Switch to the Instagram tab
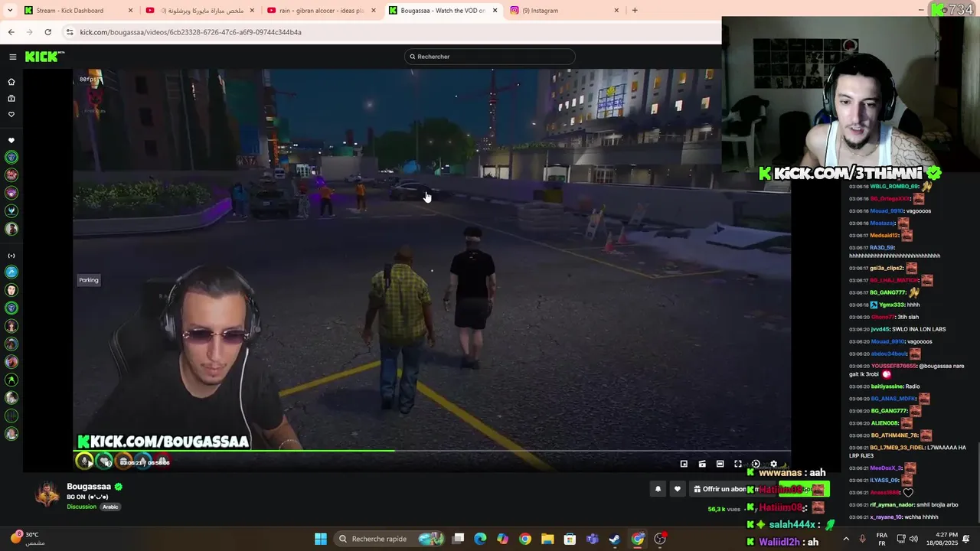 click(565, 11)
